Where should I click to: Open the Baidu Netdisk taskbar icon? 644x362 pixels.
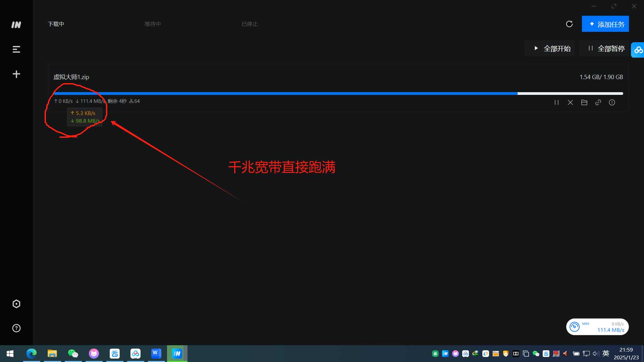[136, 354]
